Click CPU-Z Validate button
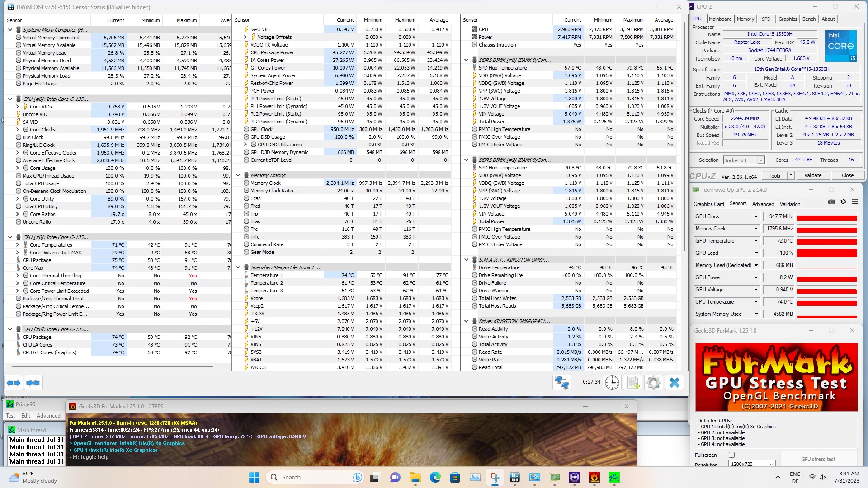The width and height of the screenshot is (868, 488). point(813,175)
